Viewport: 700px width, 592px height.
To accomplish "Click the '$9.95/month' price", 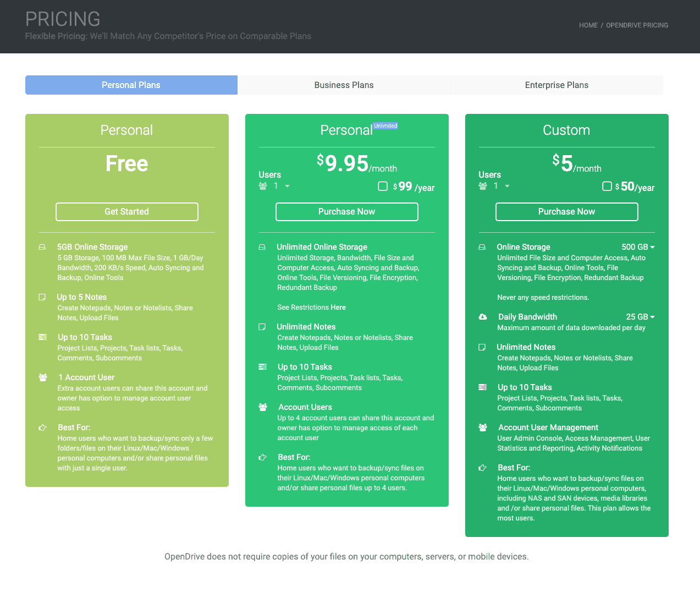I will point(357,163).
